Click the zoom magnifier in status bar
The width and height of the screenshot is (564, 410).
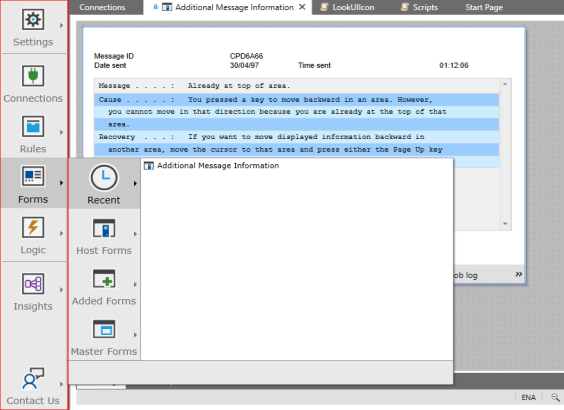click(x=555, y=397)
